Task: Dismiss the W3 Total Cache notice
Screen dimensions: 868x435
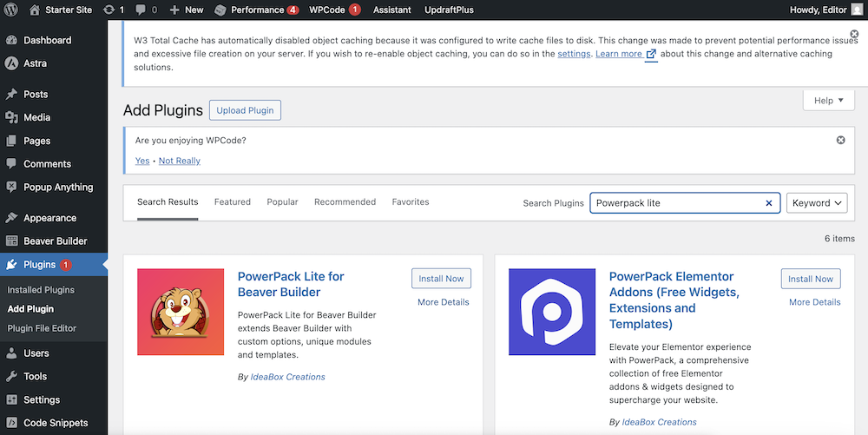Action: 854,35
